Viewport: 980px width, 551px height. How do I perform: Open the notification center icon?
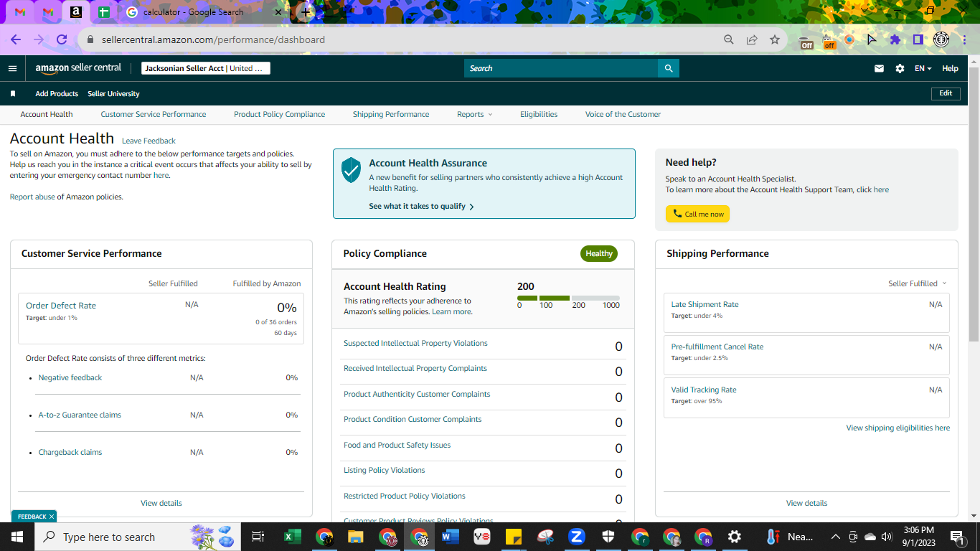point(957,537)
